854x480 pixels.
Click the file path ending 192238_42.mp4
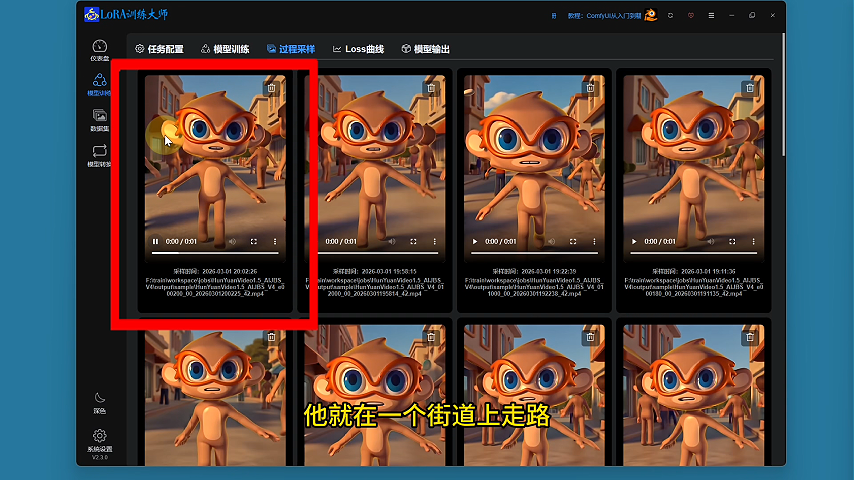(534, 287)
